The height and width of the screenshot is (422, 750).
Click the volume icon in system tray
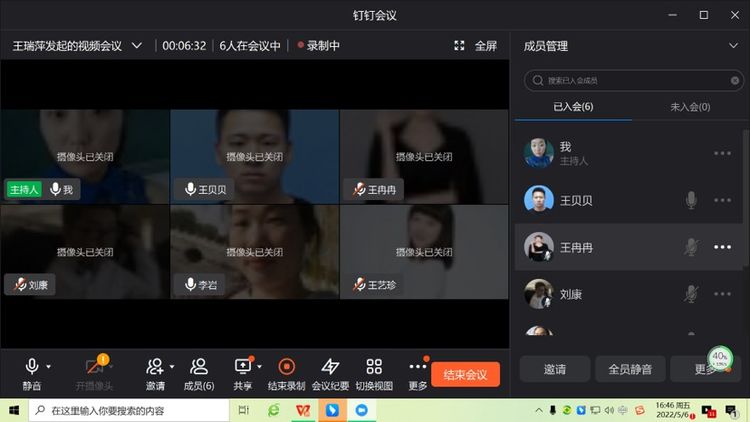(x=609, y=410)
